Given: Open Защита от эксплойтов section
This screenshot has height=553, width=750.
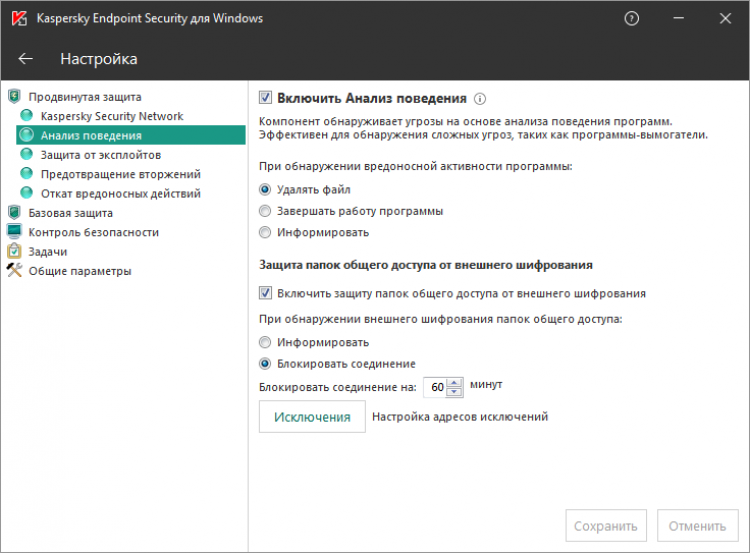Looking at the screenshot, I should 100,155.
